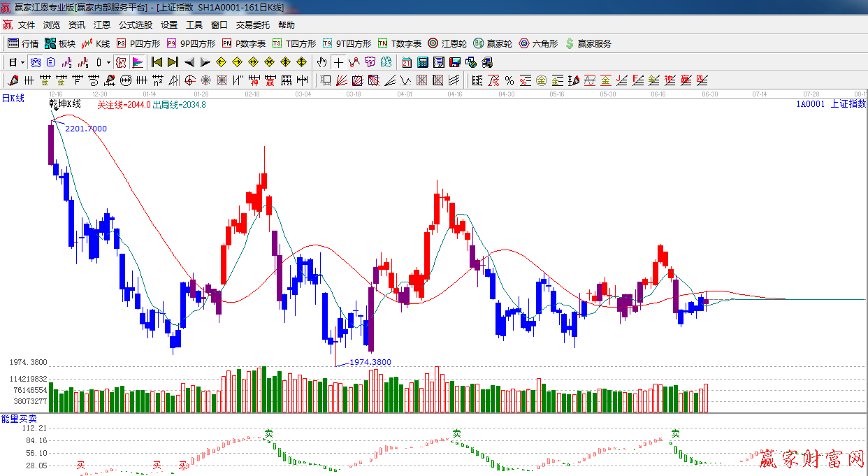Expand the candlestick style dropdown arrow

(108, 62)
